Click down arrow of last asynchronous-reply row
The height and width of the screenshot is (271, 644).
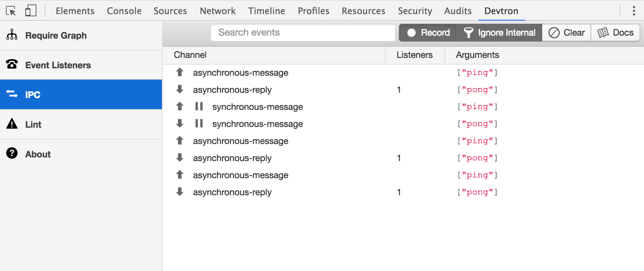(180, 192)
